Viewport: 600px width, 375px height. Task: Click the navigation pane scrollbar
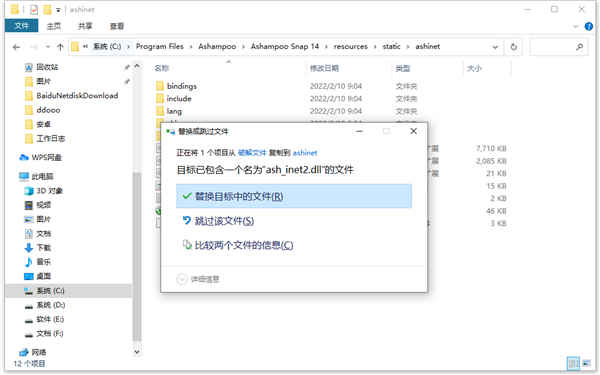[x=136, y=256]
